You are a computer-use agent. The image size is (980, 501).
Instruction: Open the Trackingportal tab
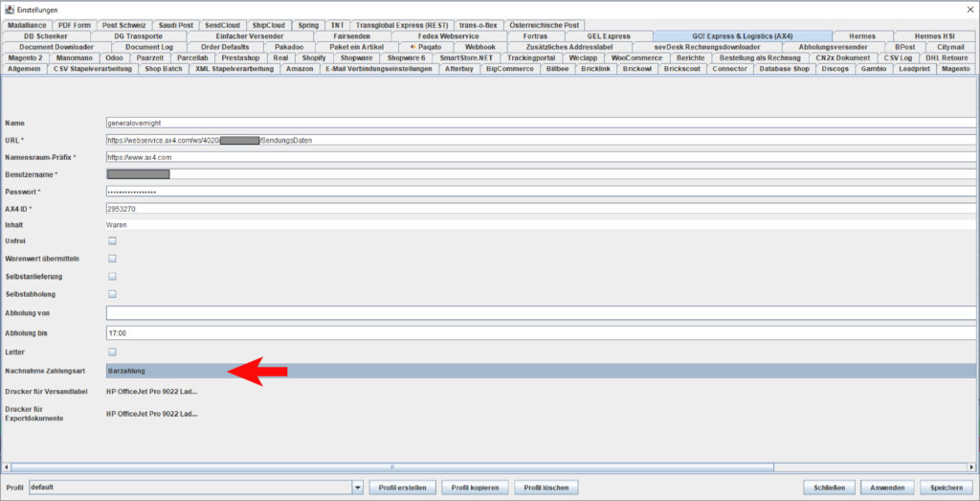[x=531, y=57]
